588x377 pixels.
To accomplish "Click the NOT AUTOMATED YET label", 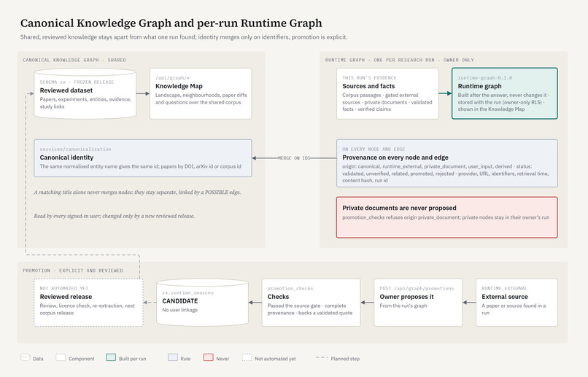I will (x=64, y=289).
